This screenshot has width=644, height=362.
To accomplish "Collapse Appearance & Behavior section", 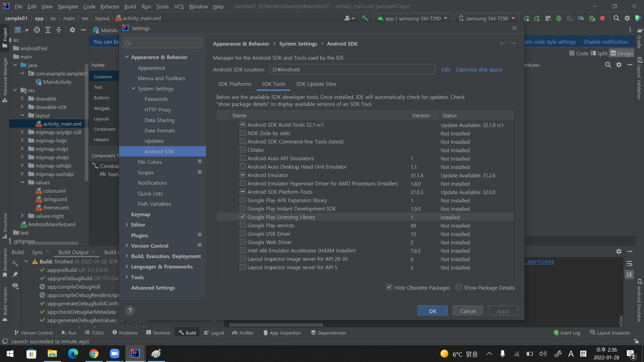I will (127, 57).
